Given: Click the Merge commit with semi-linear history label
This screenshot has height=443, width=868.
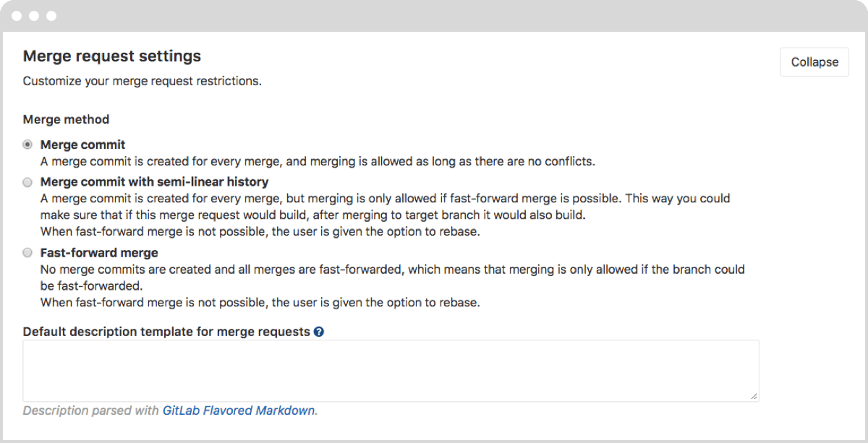Looking at the screenshot, I should (155, 181).
